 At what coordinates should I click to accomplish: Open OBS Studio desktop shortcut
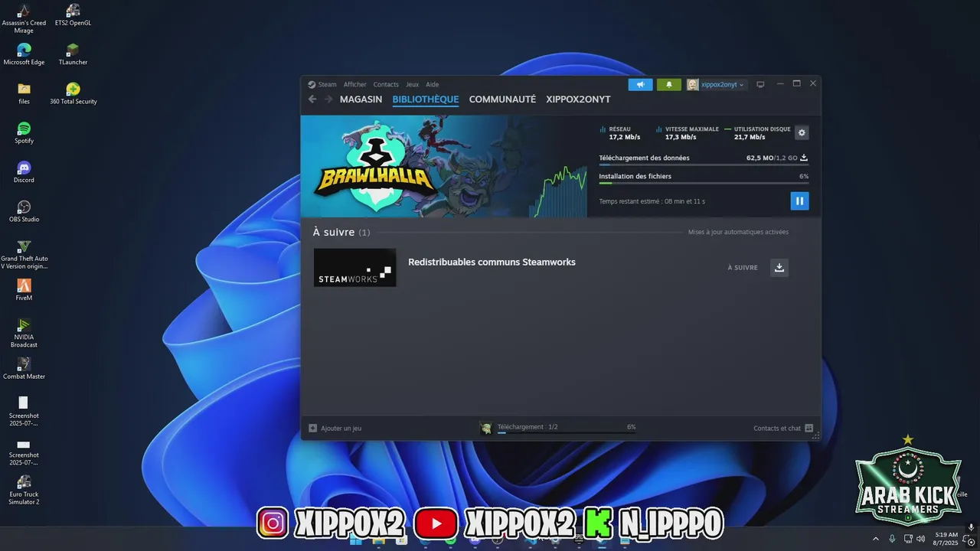[24, 211]
